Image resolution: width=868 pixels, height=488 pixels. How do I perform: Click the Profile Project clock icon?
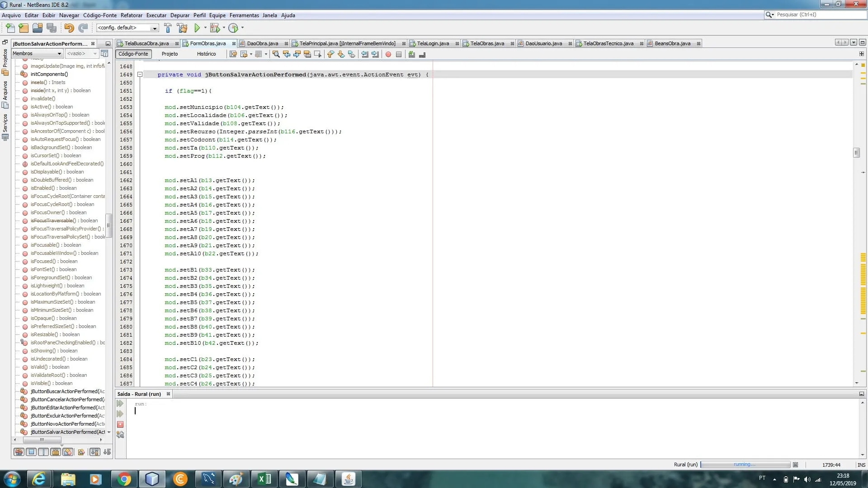point(233,28)
